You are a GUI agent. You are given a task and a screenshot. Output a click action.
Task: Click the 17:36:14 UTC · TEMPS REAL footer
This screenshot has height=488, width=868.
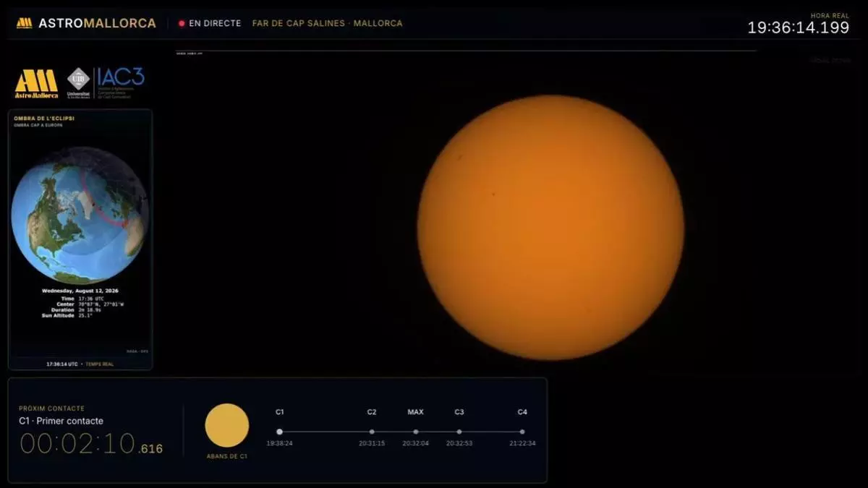[80, 364]
